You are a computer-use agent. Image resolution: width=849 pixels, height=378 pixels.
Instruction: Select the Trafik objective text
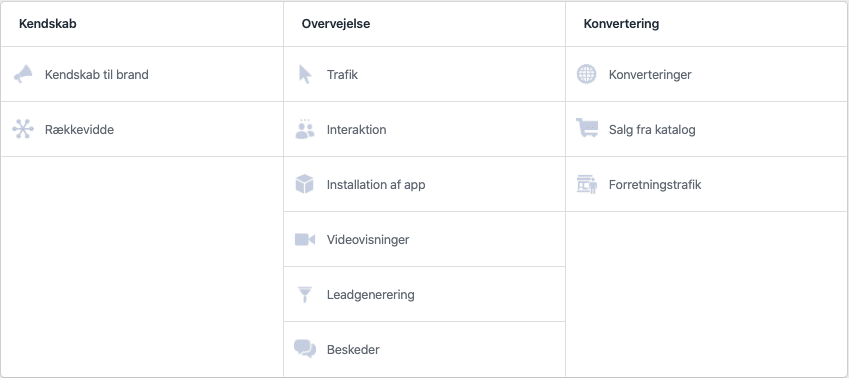click(x=342, y=75)
